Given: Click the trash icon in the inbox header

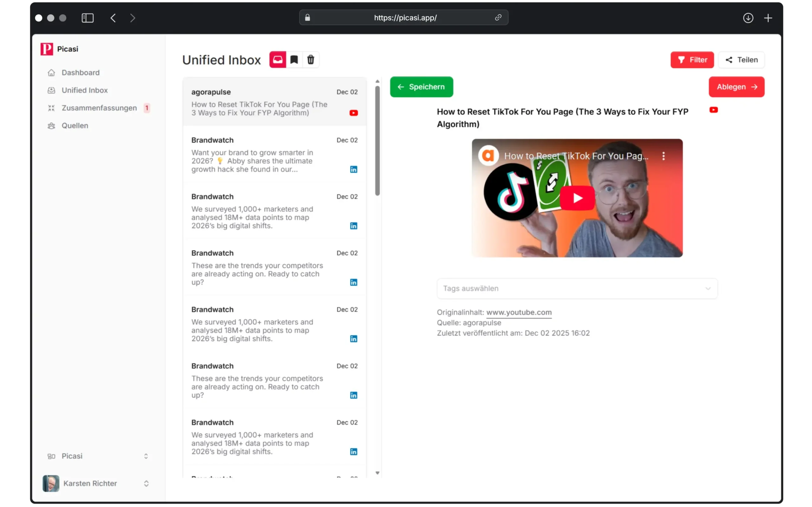Looking at the screenshot, I should (311, 60).
